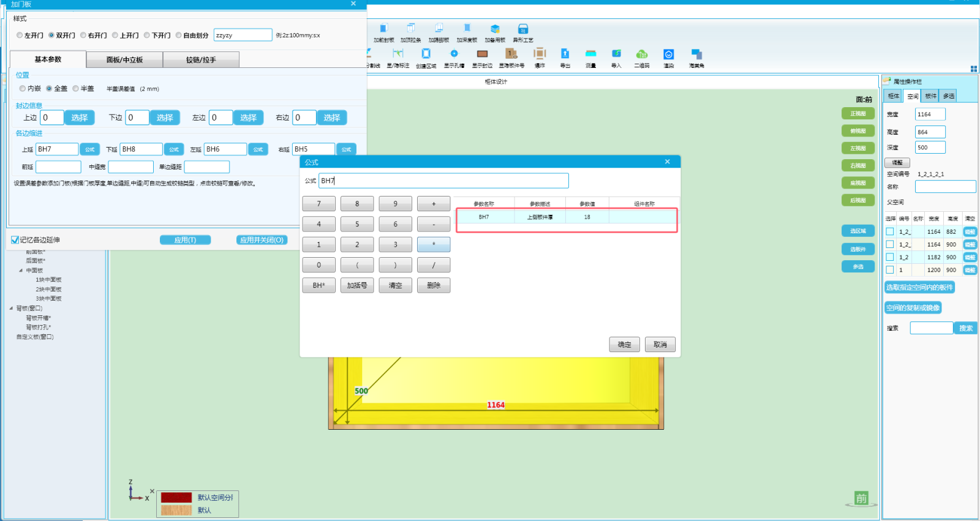Screen dimensions: 980x521
Task: Click the 选区域 button
Action: click(858, 231)
